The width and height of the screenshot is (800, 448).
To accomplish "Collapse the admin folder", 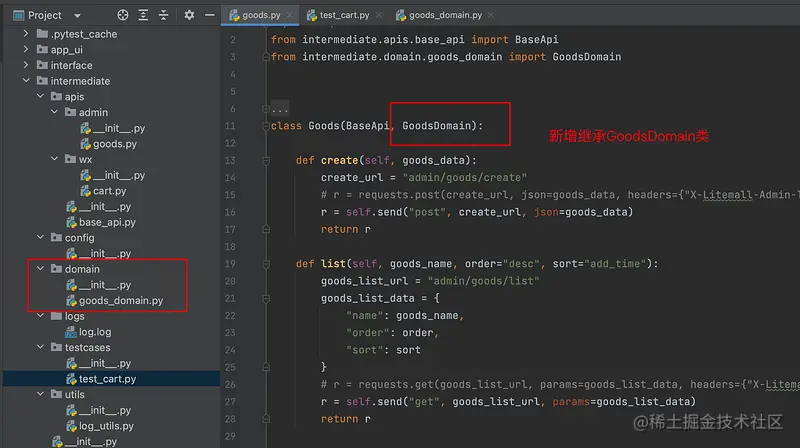I will [x=55, y=112].
